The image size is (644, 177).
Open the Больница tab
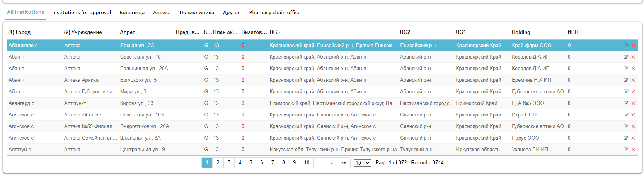[132, 13]
